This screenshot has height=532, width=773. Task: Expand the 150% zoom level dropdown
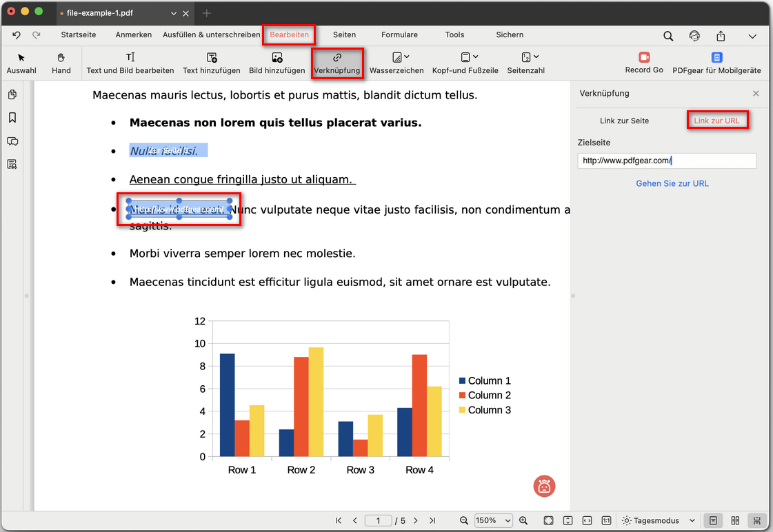point(493,521)
